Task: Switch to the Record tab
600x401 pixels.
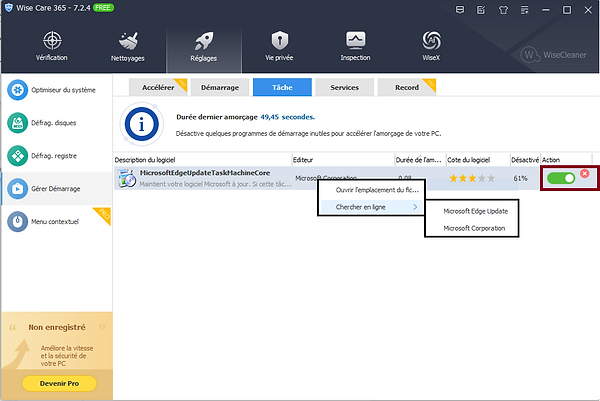Action: [407, 87]
